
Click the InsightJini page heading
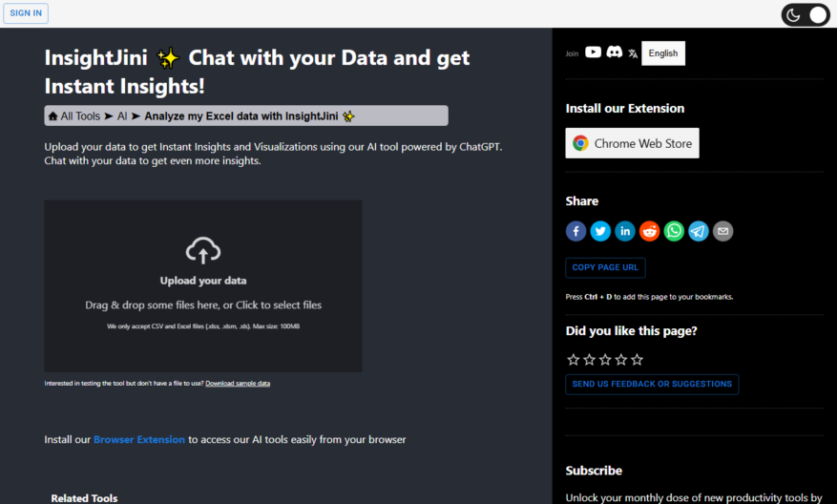pos(257,73)
